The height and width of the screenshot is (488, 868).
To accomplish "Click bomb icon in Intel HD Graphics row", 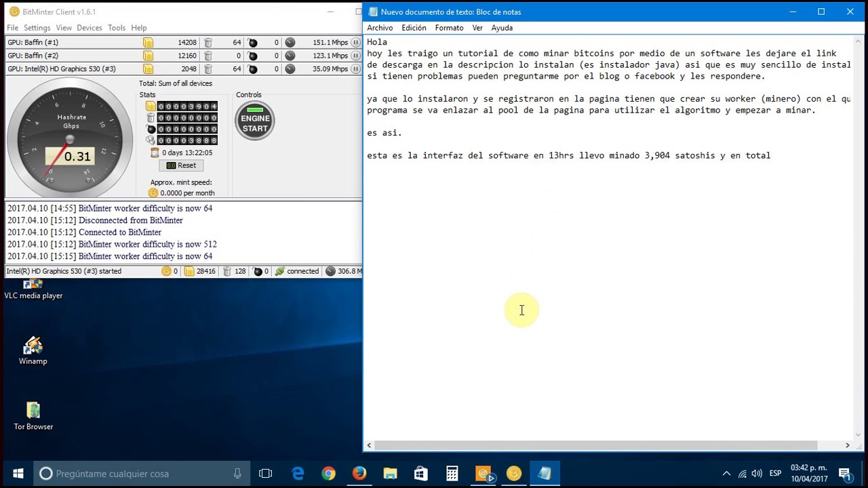I will click(252, 68).
